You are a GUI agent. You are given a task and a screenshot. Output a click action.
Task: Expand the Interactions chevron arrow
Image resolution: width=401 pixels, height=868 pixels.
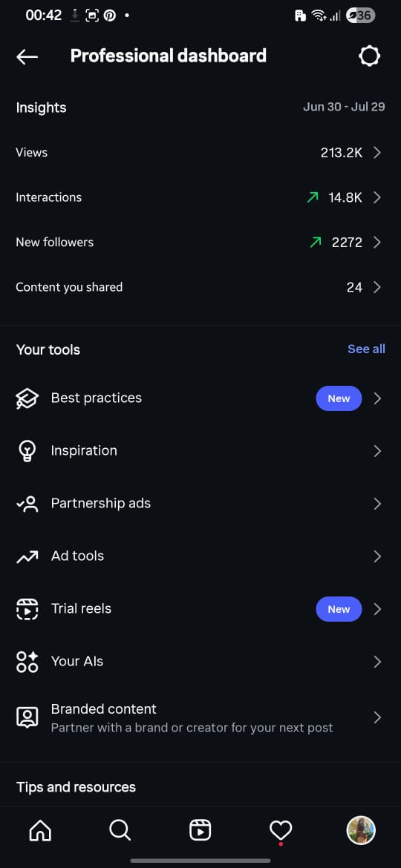377,197
